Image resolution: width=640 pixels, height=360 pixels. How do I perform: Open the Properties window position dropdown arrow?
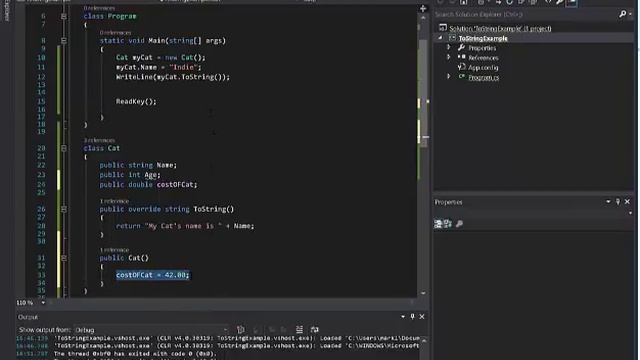pos(608,202)
